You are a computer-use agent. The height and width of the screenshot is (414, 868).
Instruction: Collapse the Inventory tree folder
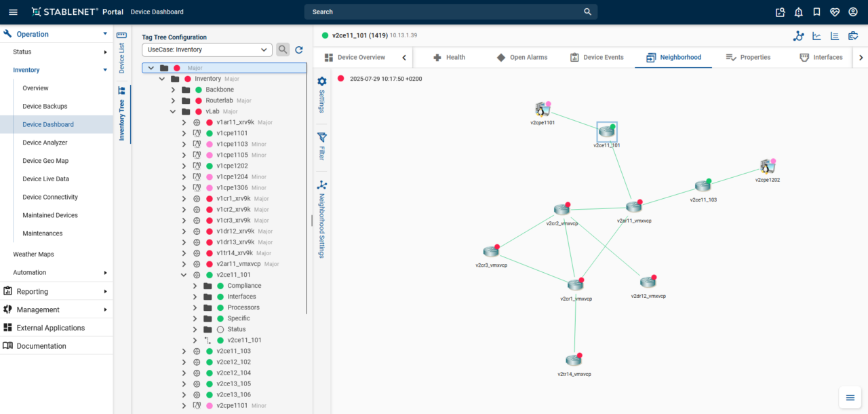coord(162,79)
